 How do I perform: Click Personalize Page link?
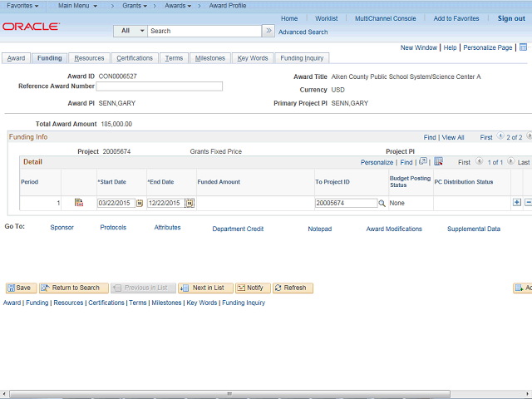pyautogui.click(x=488, y=48)
